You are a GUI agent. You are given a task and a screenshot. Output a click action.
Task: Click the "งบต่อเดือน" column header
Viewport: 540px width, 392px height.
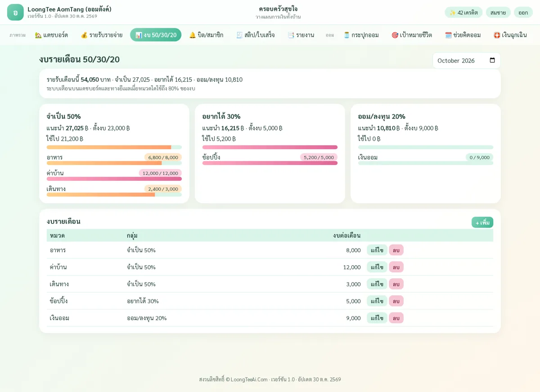tap(346, 236)
